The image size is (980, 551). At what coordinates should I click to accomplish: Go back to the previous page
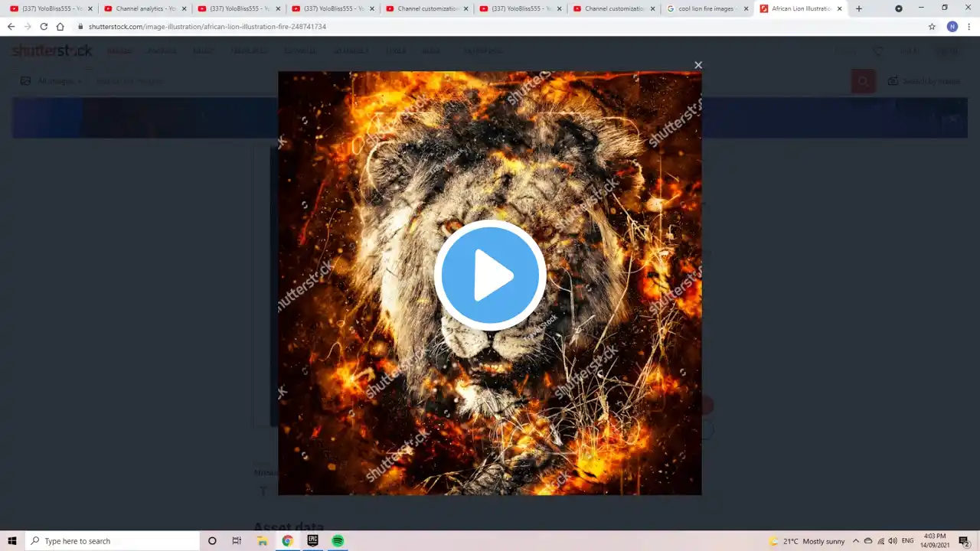11,26
